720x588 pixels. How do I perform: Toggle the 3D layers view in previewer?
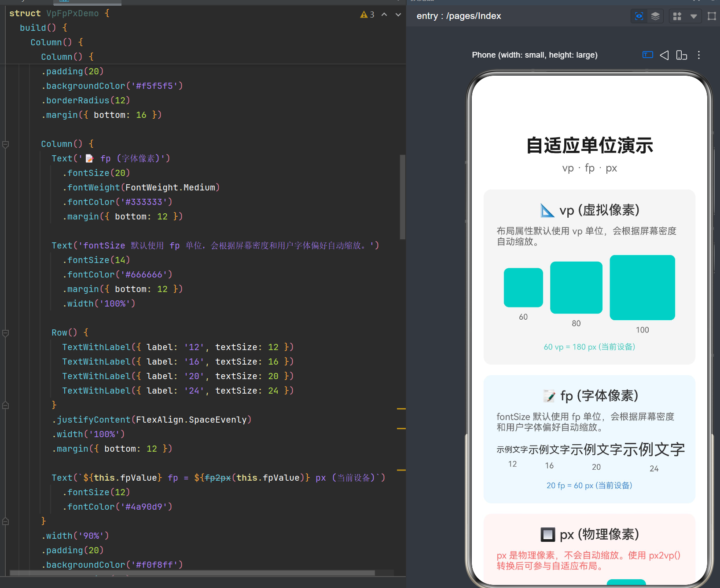655,16
